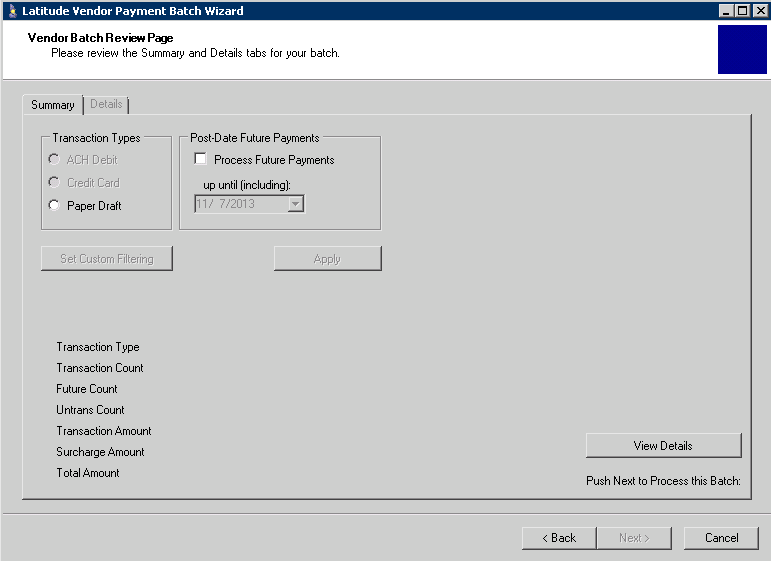Switch to the Details tab
Image resolution: width=771 pixels, height=561 pixels.
tap(106, 104)
